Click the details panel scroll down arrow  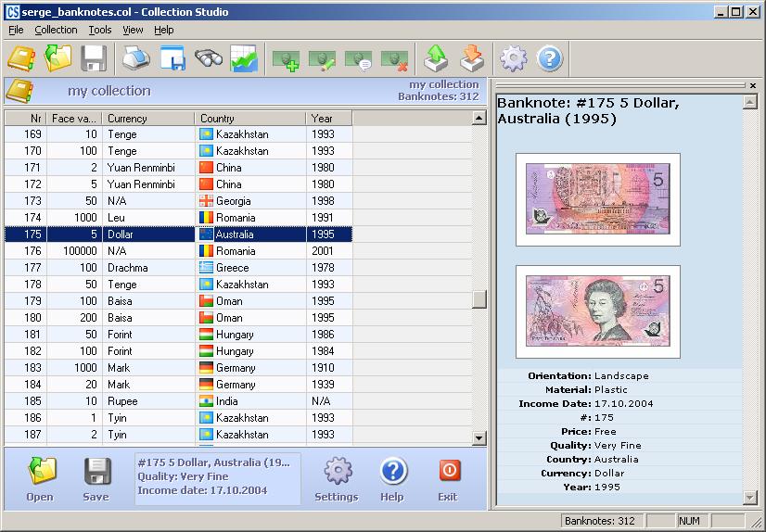[750, 498]
